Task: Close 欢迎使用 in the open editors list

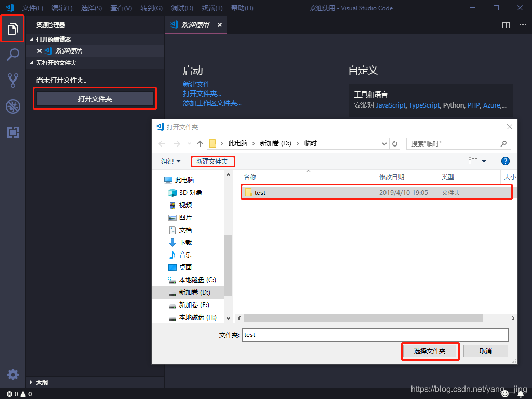Action: tap(39, 51)
